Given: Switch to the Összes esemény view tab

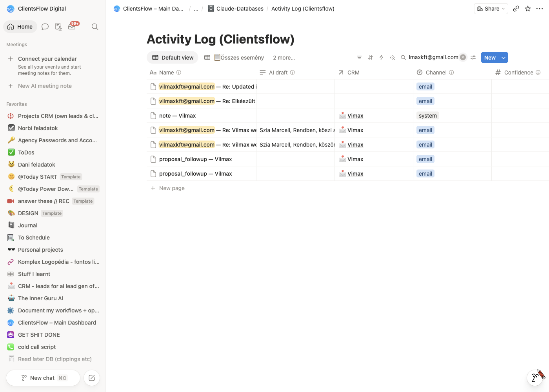Looking at the screenshot, I should pyautogui.click(x=234, y=58).
